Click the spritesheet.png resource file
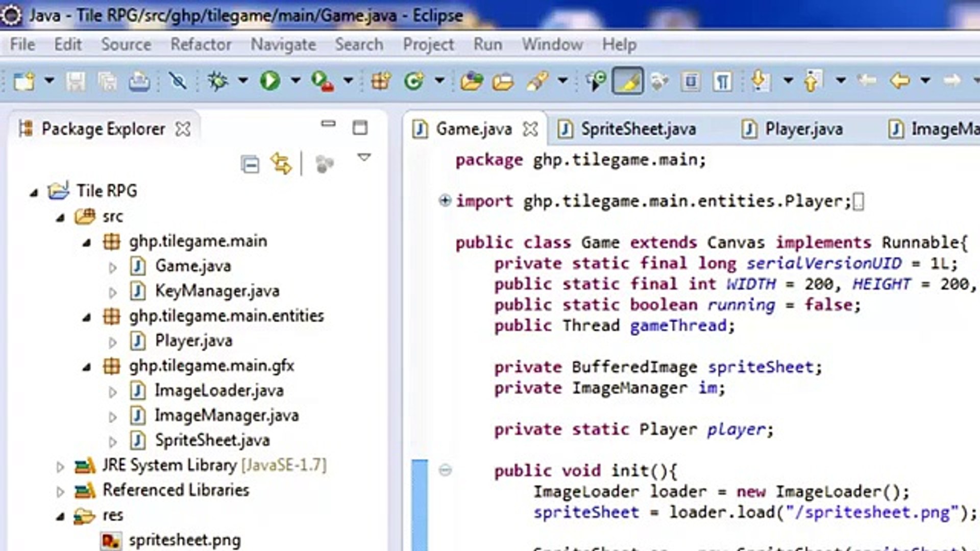 [x=185, y=540]
